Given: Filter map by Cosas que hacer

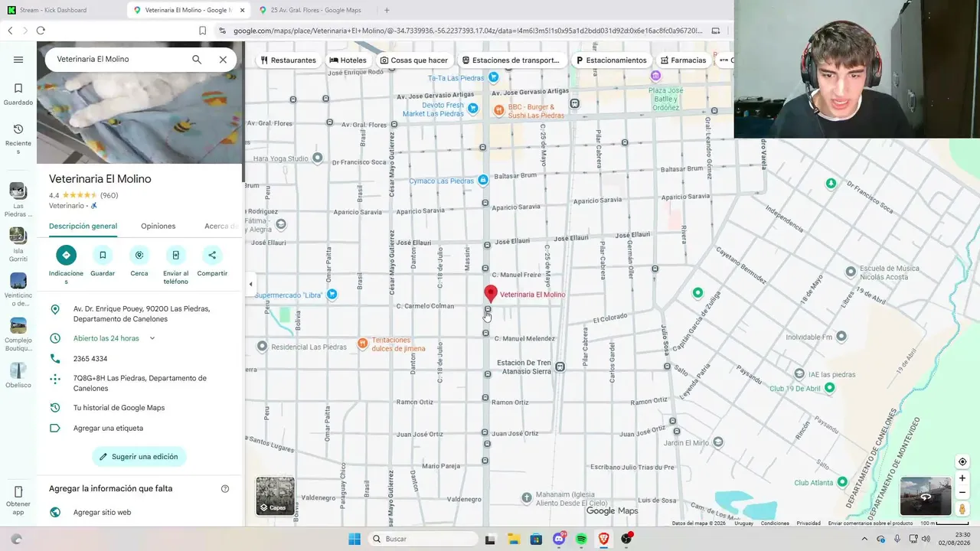Looking at the screenshot, I should (414, 60).
